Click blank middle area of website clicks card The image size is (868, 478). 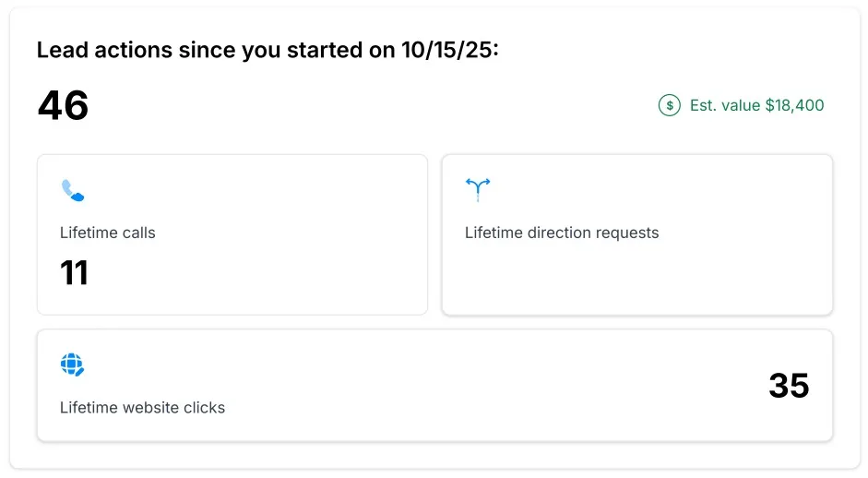click(x=434, y=386)
